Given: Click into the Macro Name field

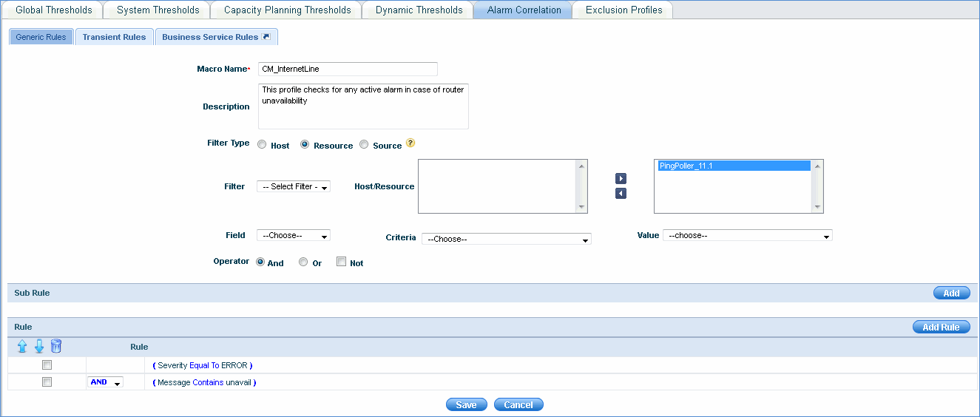Looking at the screenshot, I should point(348,69).
